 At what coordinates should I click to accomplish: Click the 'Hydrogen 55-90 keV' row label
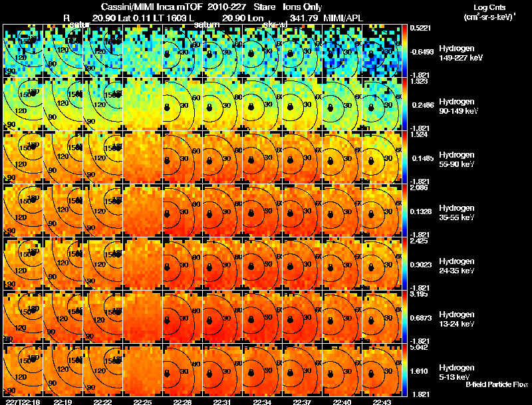pos(457,160)
